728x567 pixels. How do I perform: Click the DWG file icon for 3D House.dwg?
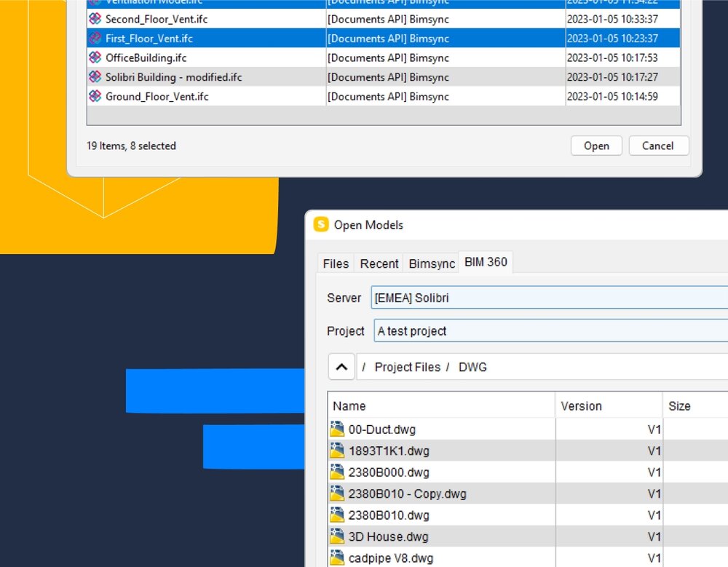point(337,536)
